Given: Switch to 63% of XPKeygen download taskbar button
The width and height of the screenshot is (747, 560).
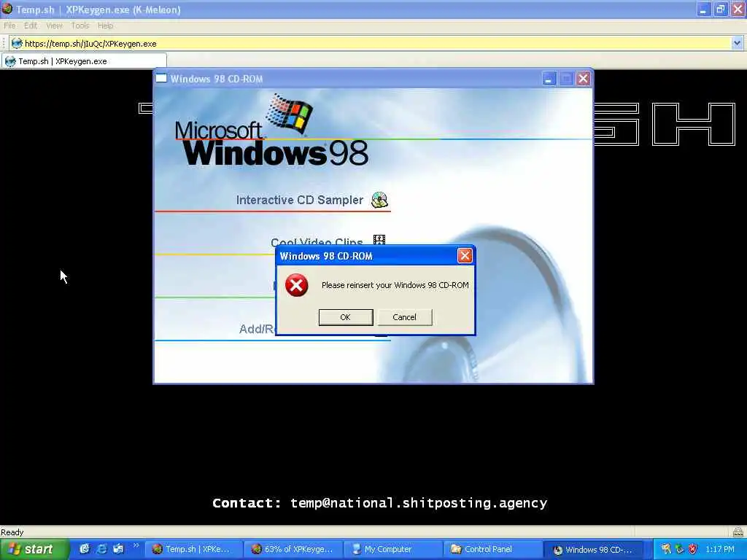Looking at the screenshot, I should (293, 549).
